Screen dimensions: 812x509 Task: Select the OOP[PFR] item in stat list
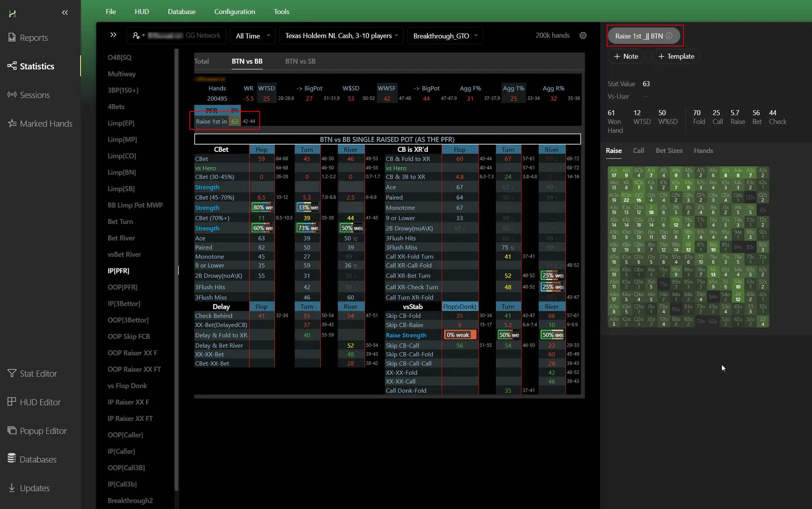coord(123,287)
